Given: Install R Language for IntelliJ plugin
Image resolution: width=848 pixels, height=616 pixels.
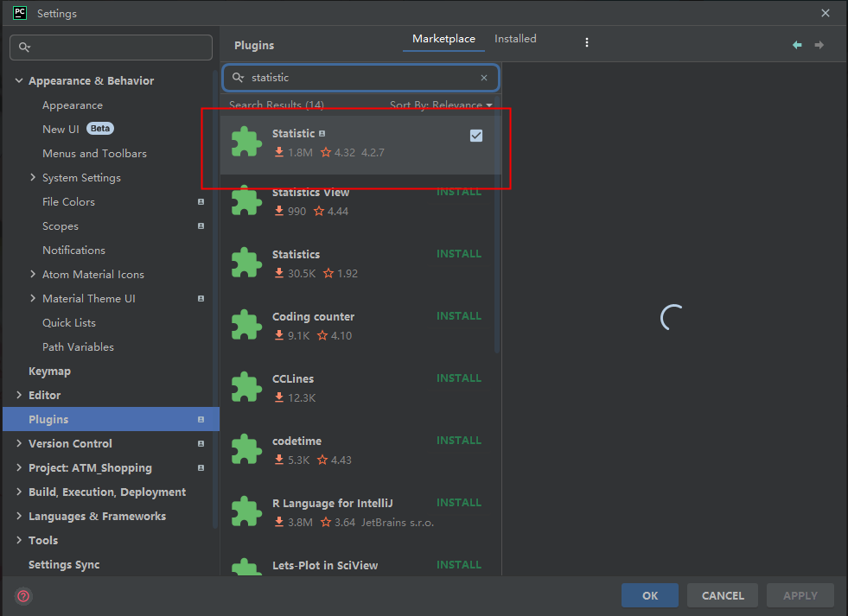Looking at the screenshot, I should point(459,503).
